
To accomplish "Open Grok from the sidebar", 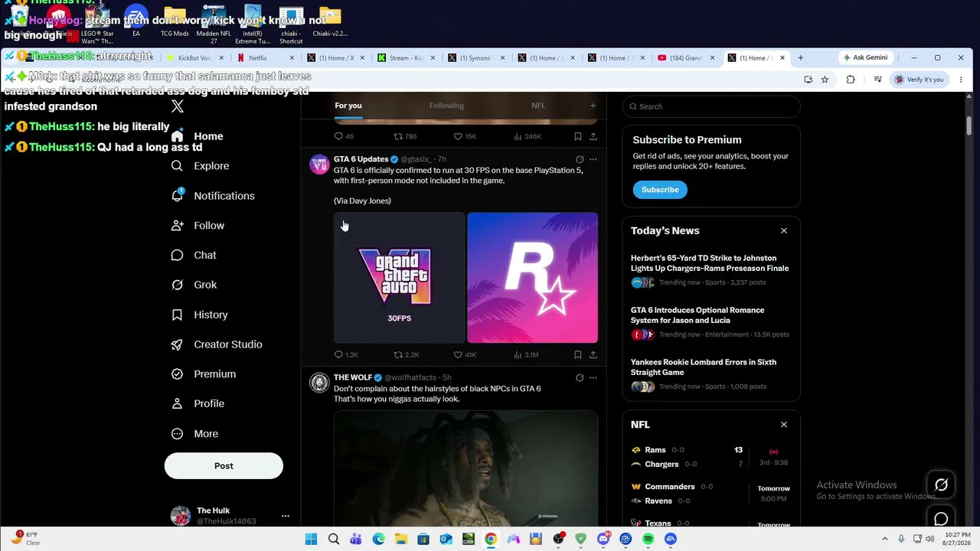I will pyautogui.click(x=194, y=285).
